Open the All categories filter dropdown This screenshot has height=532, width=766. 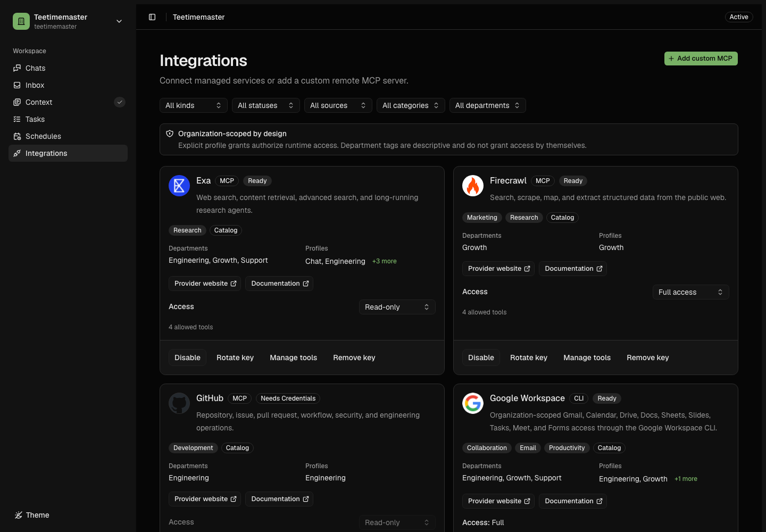click(411, 105)
